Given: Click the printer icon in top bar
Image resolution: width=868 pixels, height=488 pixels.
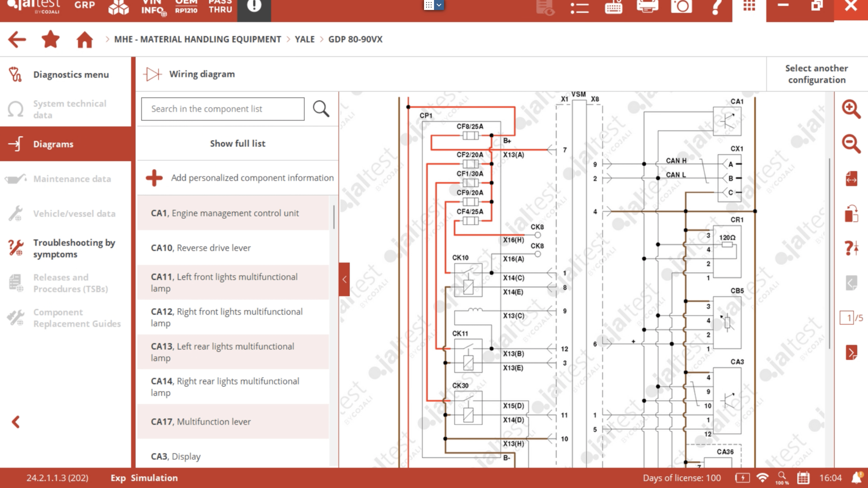Looking at the screenshot, I should (x=647, y=6).
